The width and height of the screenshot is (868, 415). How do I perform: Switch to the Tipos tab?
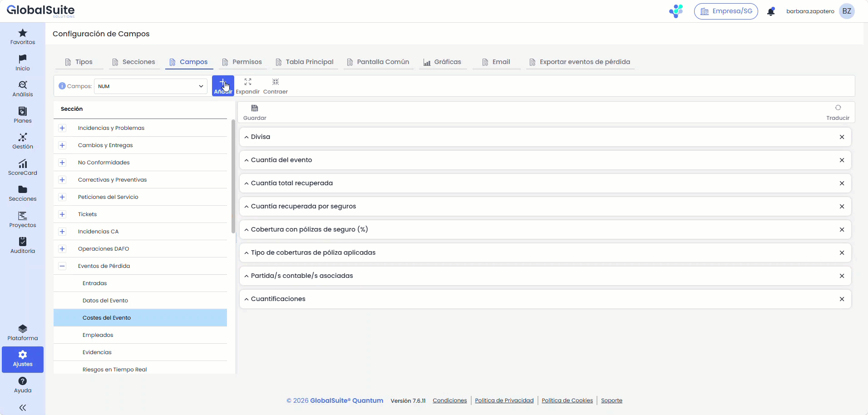coord(79,62)
